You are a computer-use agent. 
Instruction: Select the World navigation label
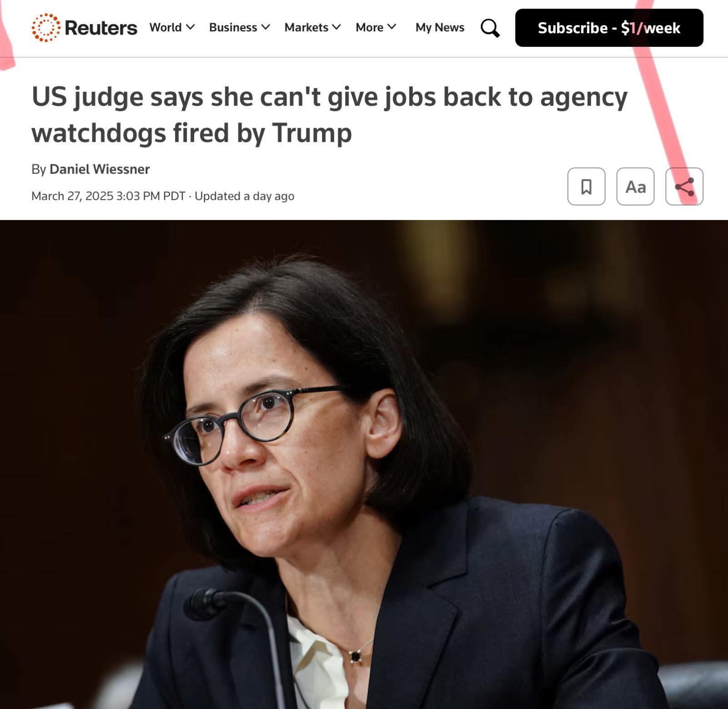tap(166, 28)
